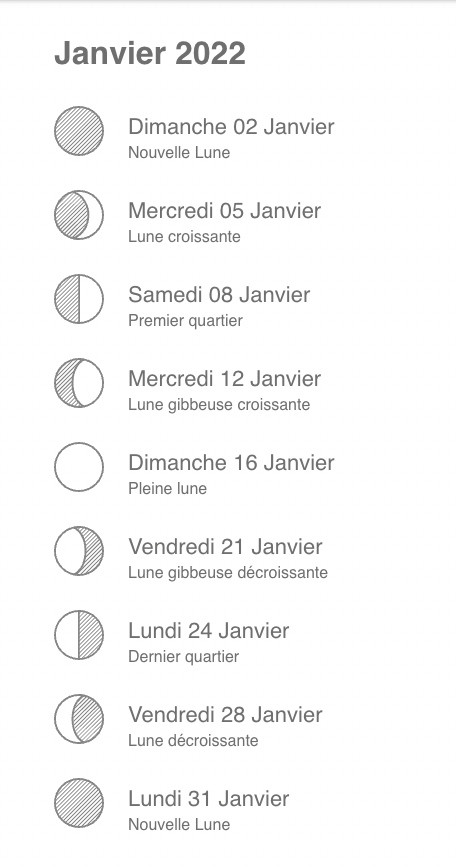Open the Dimanche 16 Janvier entry
This screenshot has width=456, height=868.
(231, 463)
